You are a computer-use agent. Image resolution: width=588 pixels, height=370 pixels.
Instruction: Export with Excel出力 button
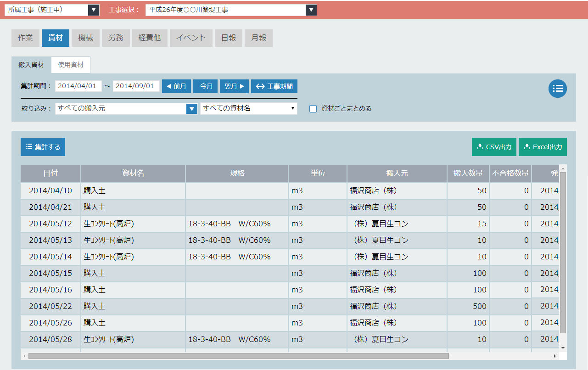tap(543, 147)
